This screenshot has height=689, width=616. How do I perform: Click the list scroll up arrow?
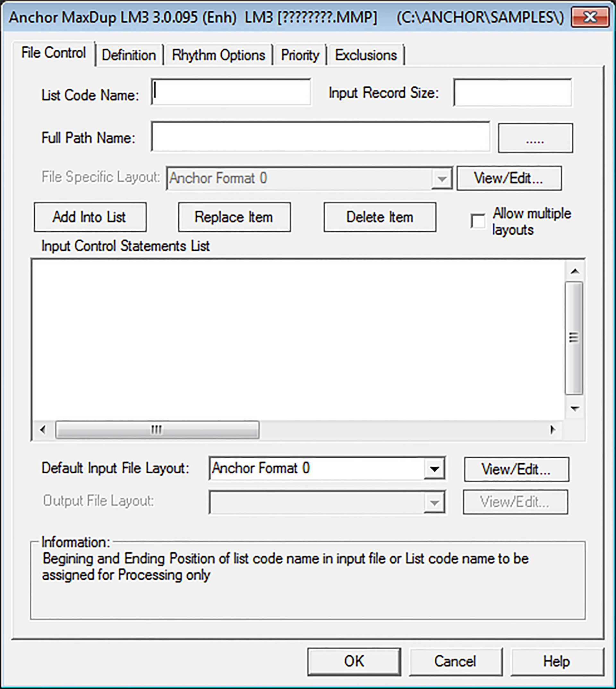coord(575,271)
